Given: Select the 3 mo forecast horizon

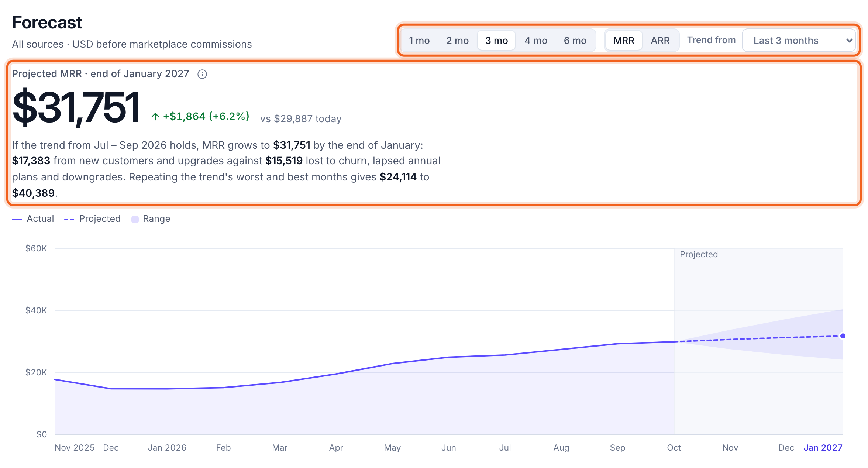Looking at the screenshot, I should [x=496, y=41].
